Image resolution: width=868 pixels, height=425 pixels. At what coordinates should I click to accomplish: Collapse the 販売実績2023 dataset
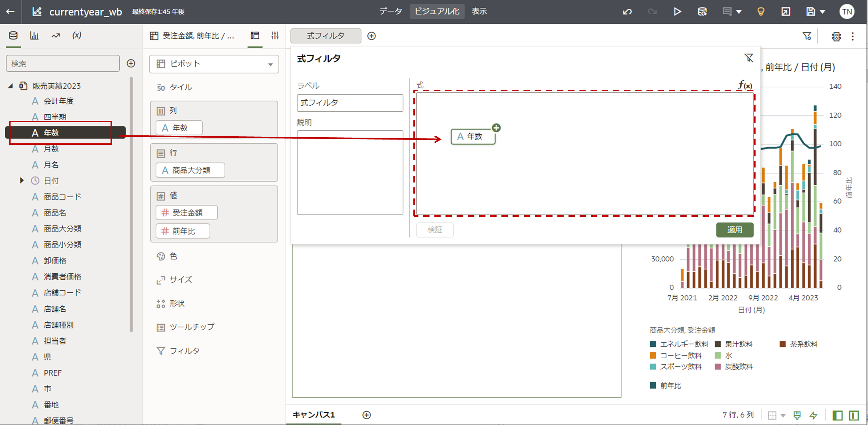(x=11, y=86)
